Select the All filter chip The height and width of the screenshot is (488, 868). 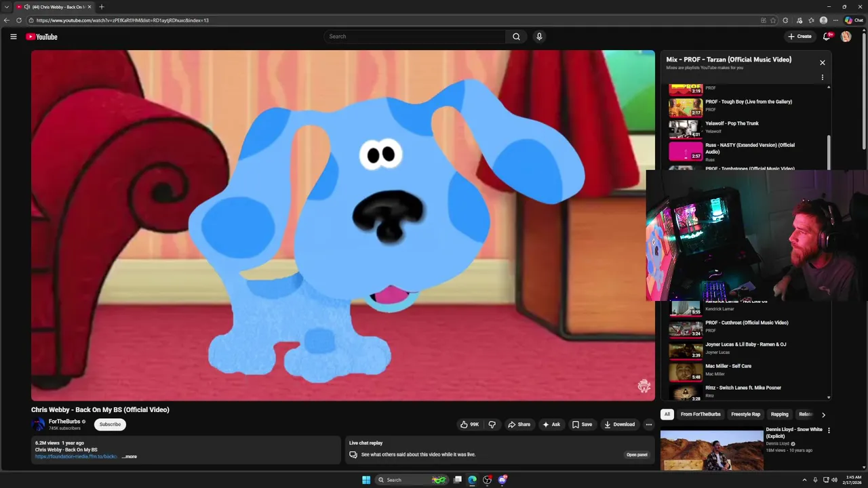click(x=667, y=414)
